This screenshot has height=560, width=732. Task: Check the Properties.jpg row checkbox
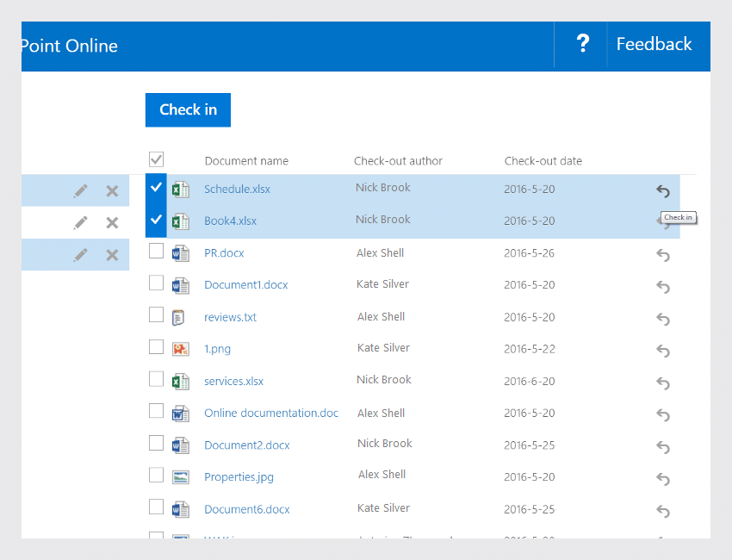click(x=157, y=475)
